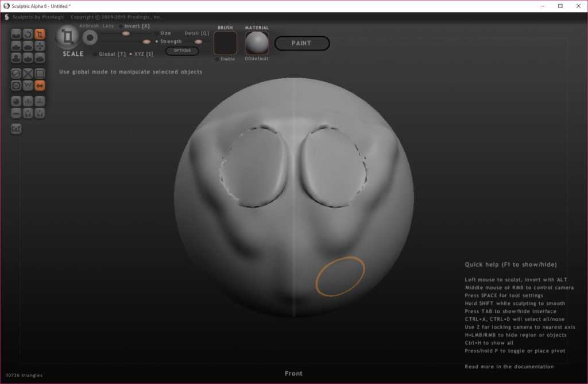Click the Mask tool icon

[x=16, y=86]
